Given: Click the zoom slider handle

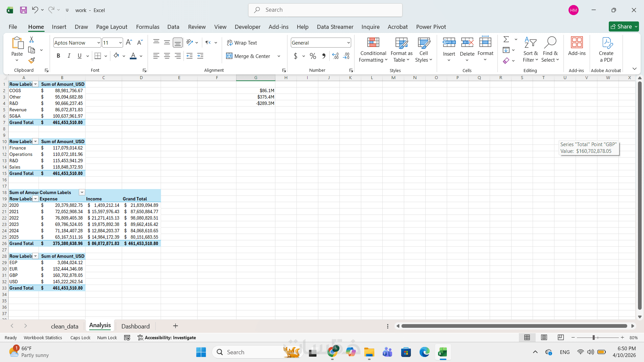Looking at the screenshot, I should click(594, 338).
